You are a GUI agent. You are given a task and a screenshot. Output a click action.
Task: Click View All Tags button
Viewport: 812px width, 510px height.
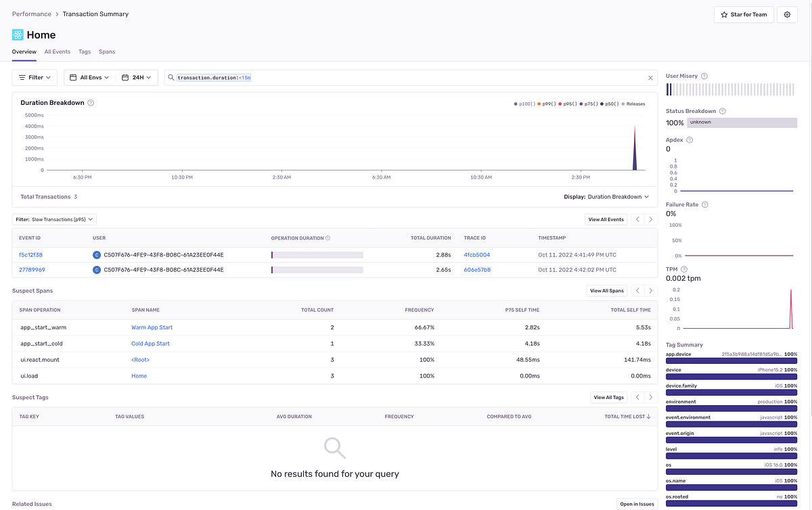[x=609, y=397]
